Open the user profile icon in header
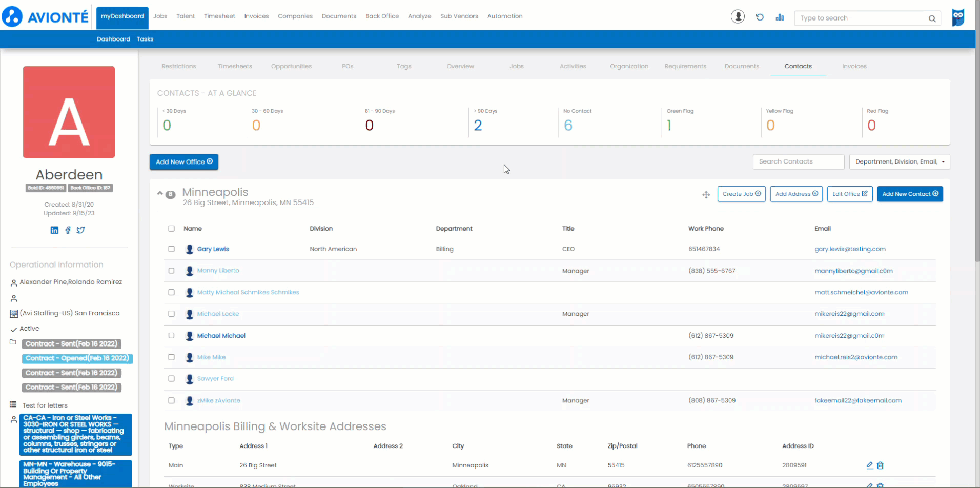The width and height of the screenshot is (980, 488). [x=738, y=17]
